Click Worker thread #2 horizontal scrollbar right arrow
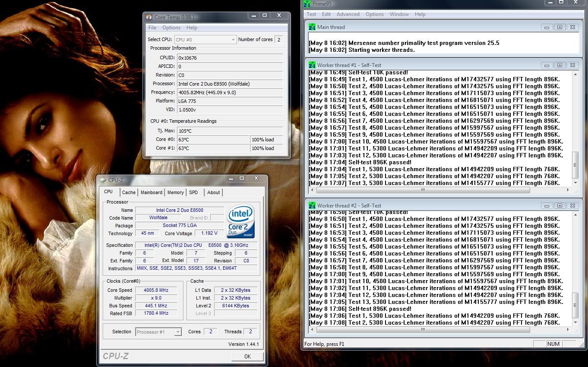 568,330
